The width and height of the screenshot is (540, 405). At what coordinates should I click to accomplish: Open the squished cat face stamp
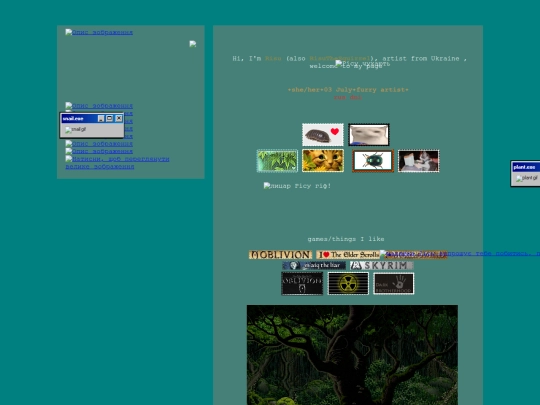(369, 135)
